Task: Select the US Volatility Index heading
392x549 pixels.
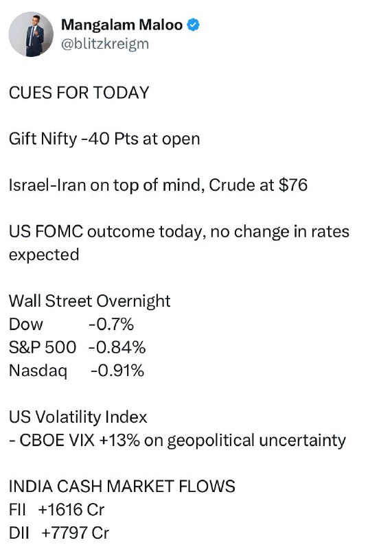Action: 78,417
